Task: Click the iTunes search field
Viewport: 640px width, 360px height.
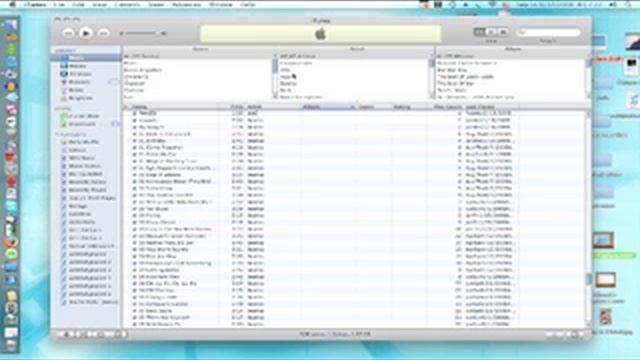Action: point(548,32)
